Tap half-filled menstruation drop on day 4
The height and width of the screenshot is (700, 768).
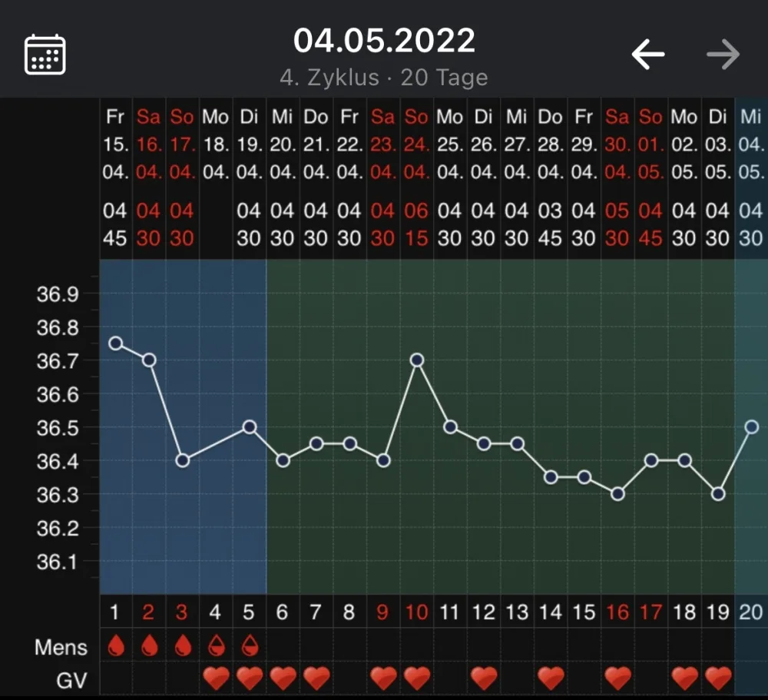coord(216,645)
